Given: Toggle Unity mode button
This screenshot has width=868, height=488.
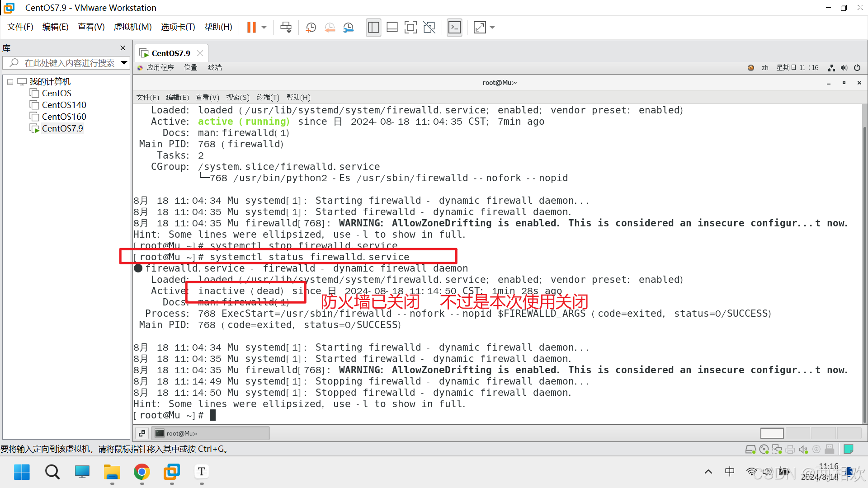Looking at the screenshot, I should click(x=429, y=28).
